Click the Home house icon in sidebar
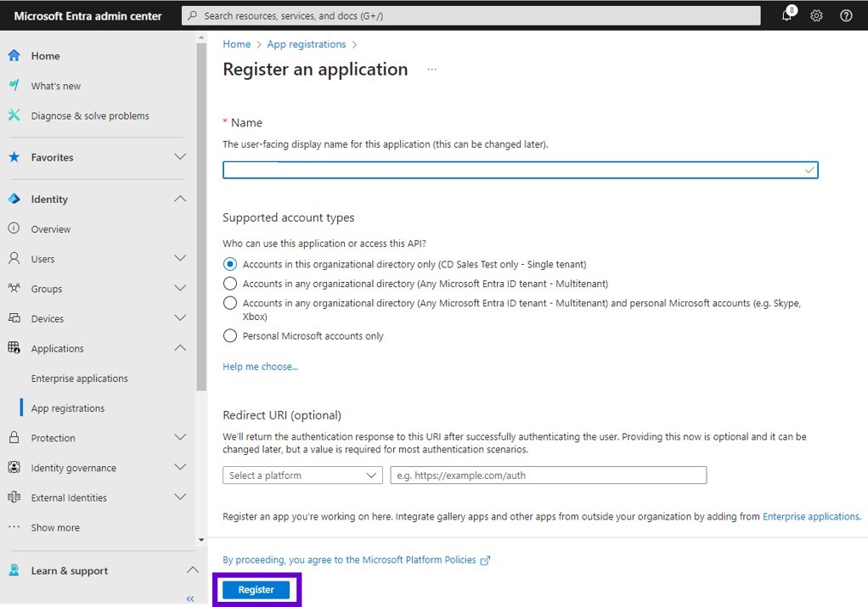This screenshot has height=607, width=868. pyautogui.click(x=14, y=55)
